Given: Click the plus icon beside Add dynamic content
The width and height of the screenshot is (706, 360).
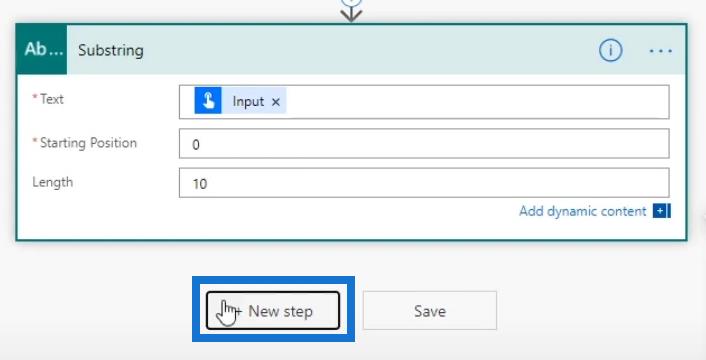Looking at the screenshot, I should click(661, 211).
